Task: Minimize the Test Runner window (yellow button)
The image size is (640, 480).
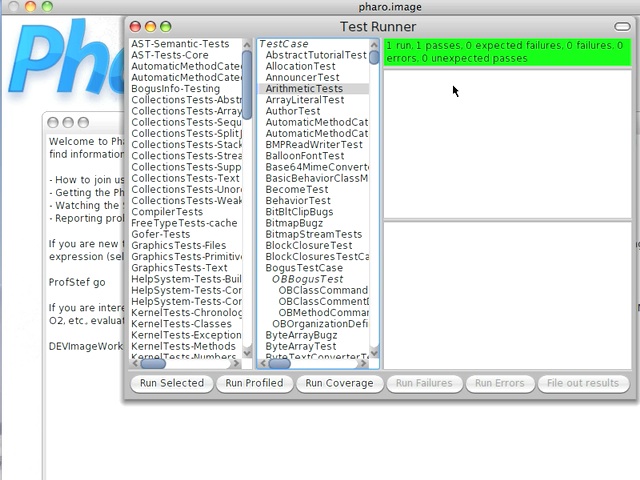Action: [150, 27]
